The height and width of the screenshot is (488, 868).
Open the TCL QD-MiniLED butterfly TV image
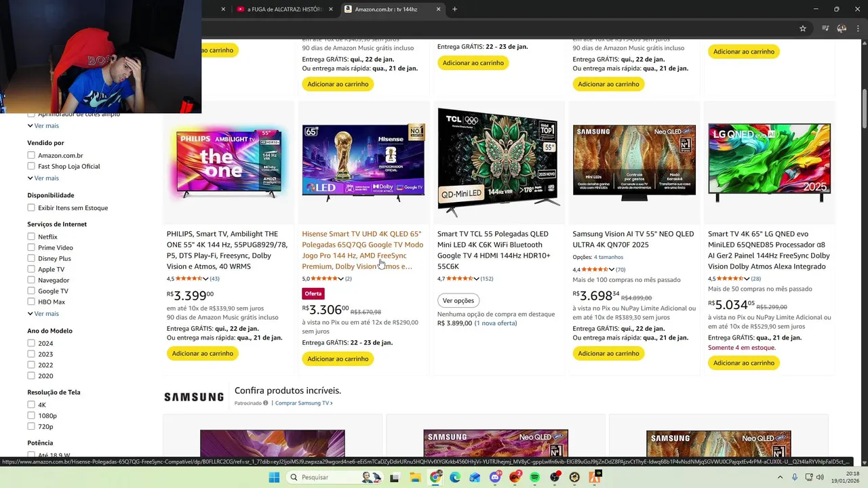coord(498,163)
